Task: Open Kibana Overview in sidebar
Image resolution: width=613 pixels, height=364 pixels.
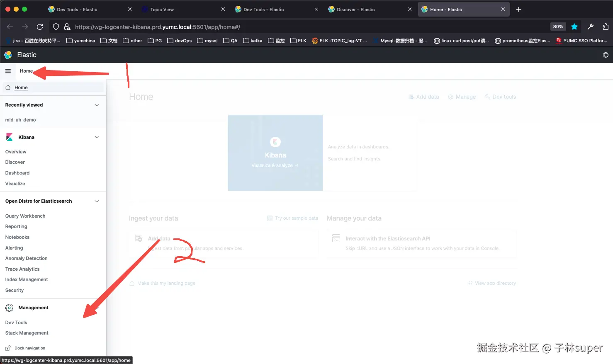Action: [x=16, y=152]
